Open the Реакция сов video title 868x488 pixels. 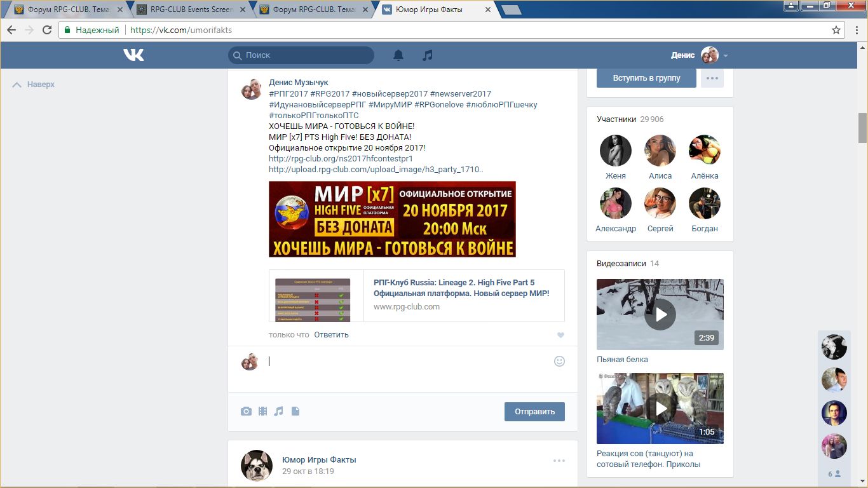pyautogui.click(x=648, y=459)
